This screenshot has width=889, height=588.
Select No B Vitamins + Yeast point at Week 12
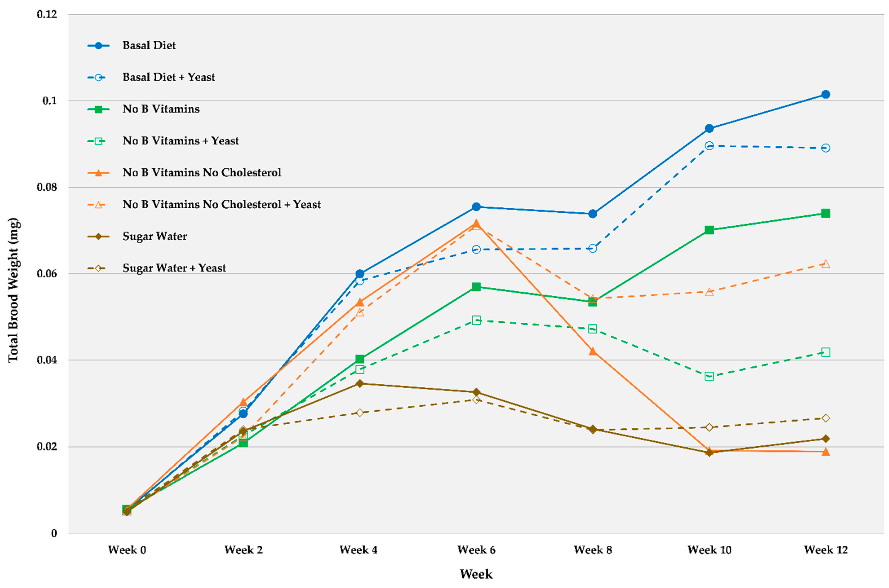[825, 352]
